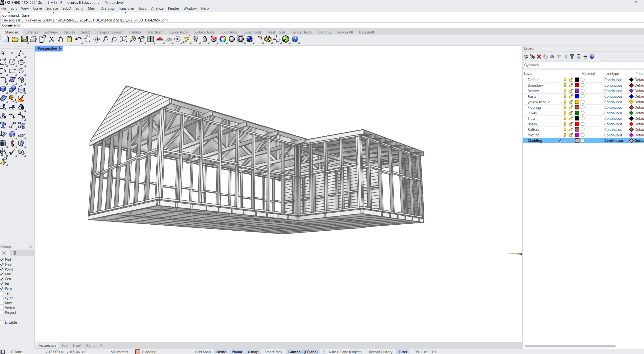Toggle Grid Snap in the status bar
The image size is (644, 354).
point(203,352)
